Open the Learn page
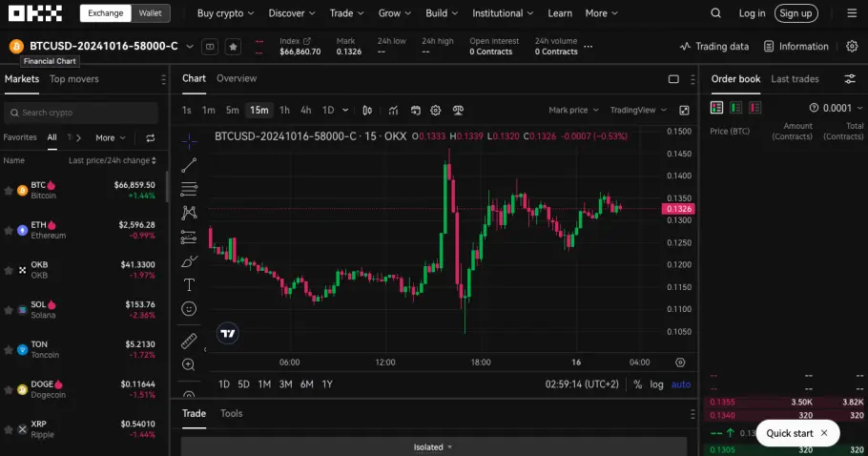 [560, 13]
